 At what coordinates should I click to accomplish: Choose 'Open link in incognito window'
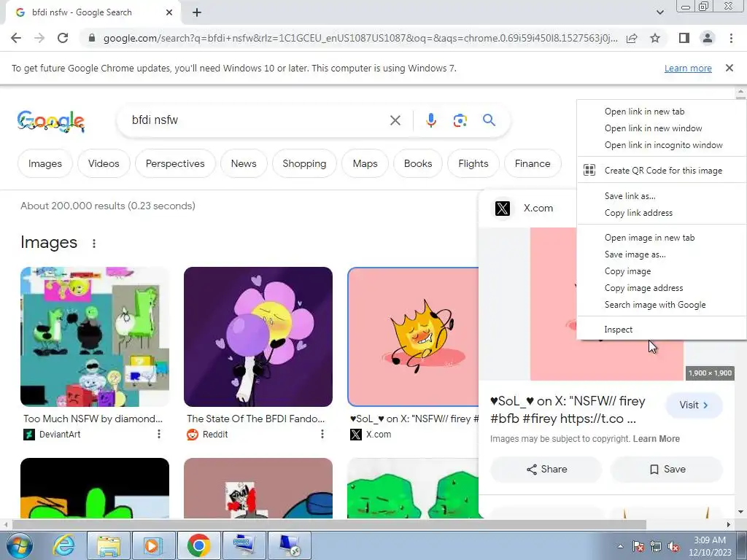tap(662, 145)
